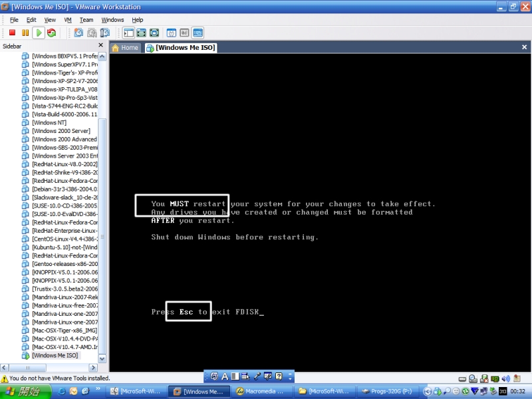The image size is (532, 399).
Task: Select [Mac-OSX-Tiger-x86_IMG] in the sidebar
Action: pyautogui.click(x=59, y=330)
